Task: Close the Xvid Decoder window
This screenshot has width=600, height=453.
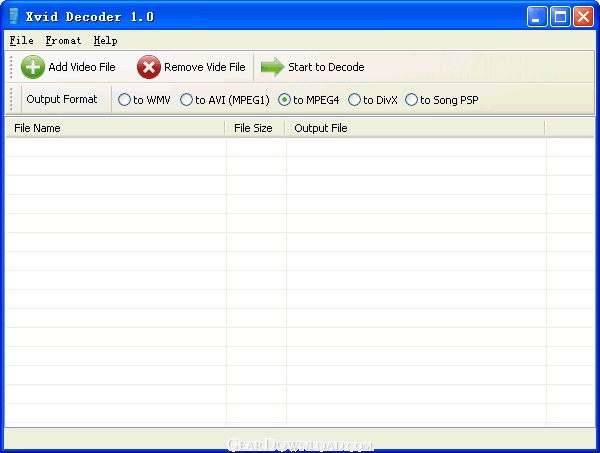Action: pyautogui.click(x=583, y=16)
